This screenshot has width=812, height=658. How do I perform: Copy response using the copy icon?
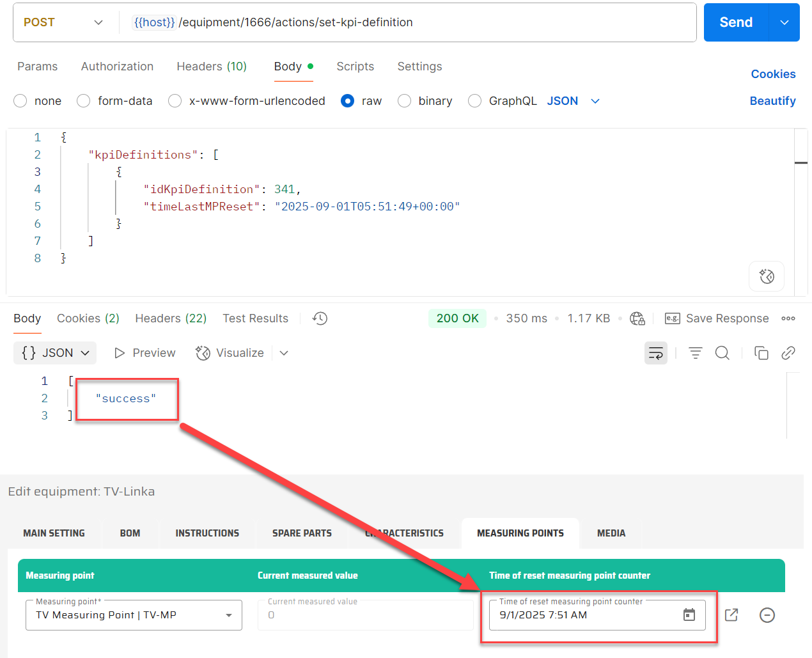click(x=761, y=353)
